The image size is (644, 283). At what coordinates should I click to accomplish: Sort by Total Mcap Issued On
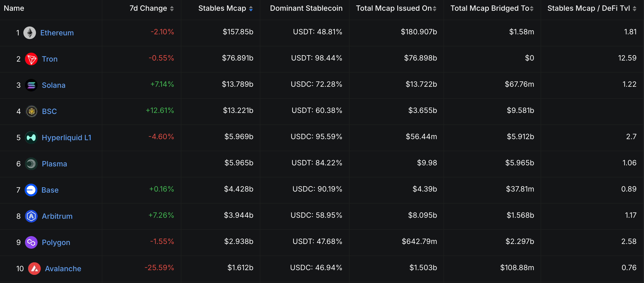point(435,8)
